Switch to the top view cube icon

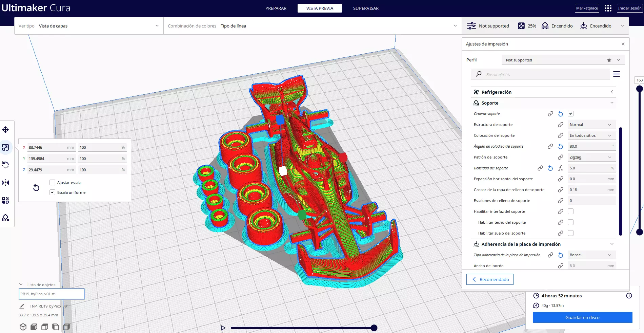(45, 327)
